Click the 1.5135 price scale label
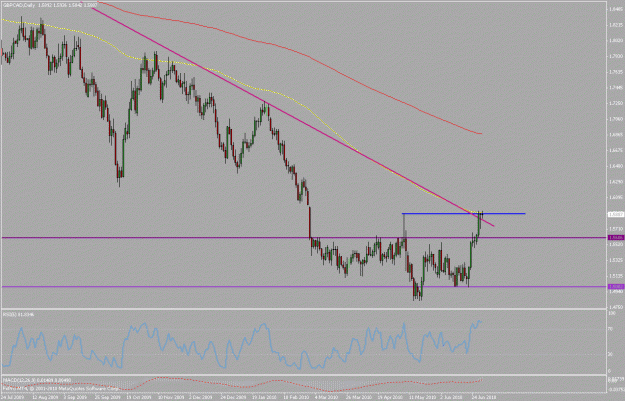The width and height of the screenshot is (625, 401). coord(616,275)
